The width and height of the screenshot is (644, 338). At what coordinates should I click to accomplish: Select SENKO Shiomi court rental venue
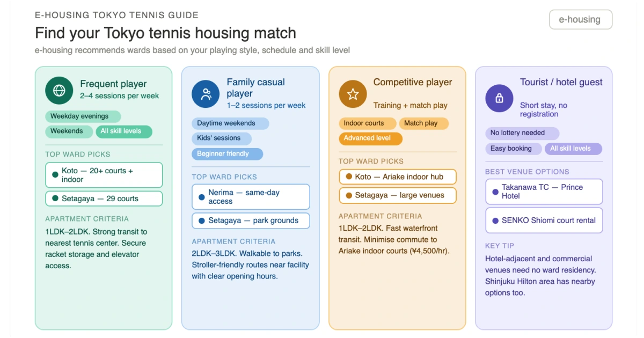point(544,221)
